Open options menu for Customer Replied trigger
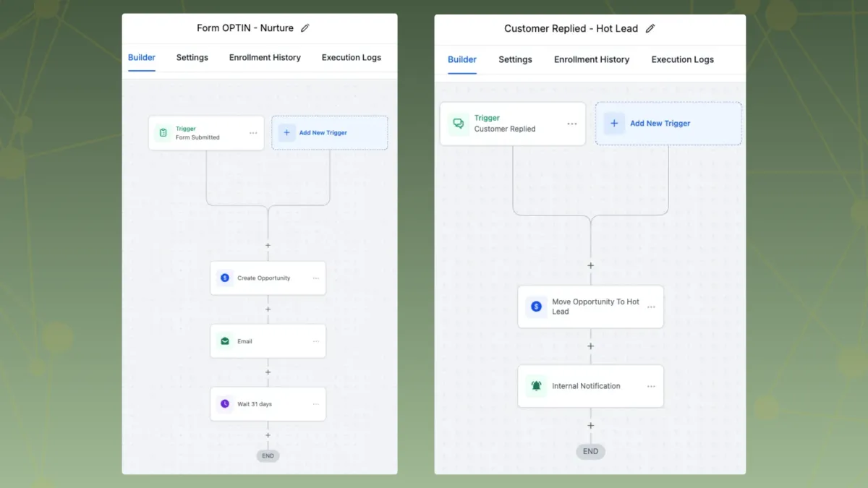868x488 pixels. tap(572, 124)
